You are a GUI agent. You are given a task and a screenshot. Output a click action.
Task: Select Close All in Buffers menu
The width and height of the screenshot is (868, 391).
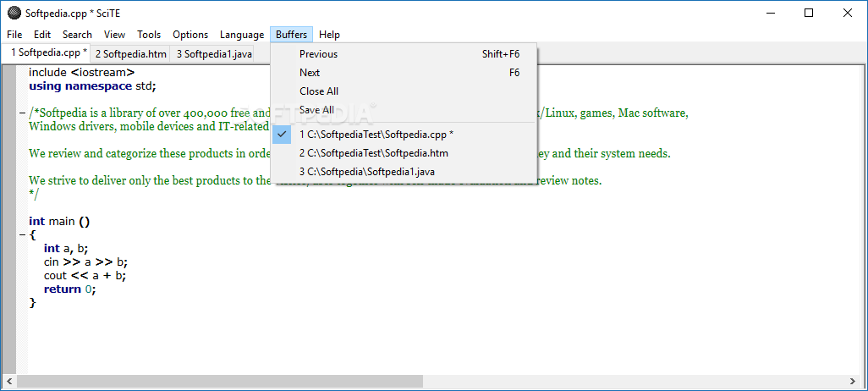point(404,91)
